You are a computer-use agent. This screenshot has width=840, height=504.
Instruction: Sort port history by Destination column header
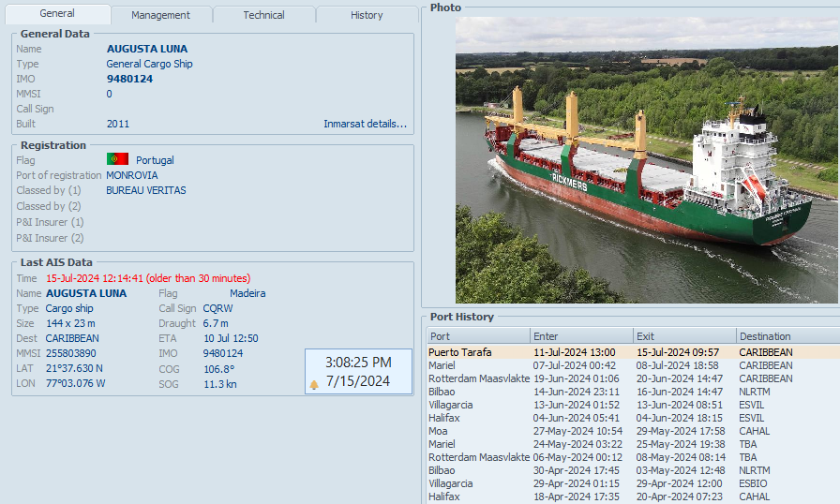788,336
